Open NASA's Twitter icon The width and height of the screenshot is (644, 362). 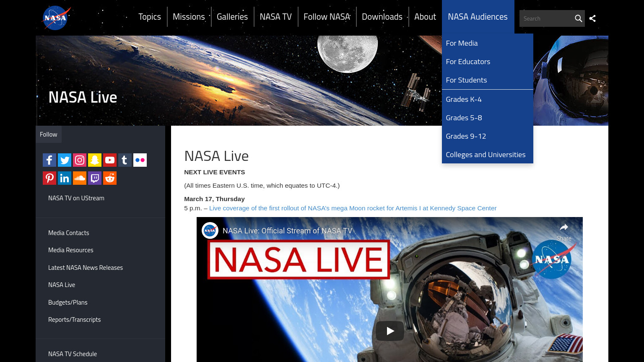tap(65, 160)
